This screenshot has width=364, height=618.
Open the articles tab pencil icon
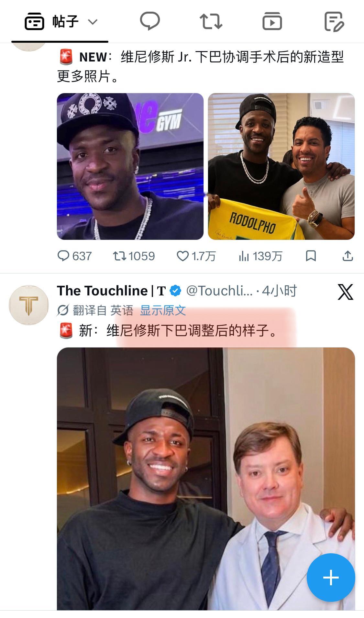coord(334,21)
